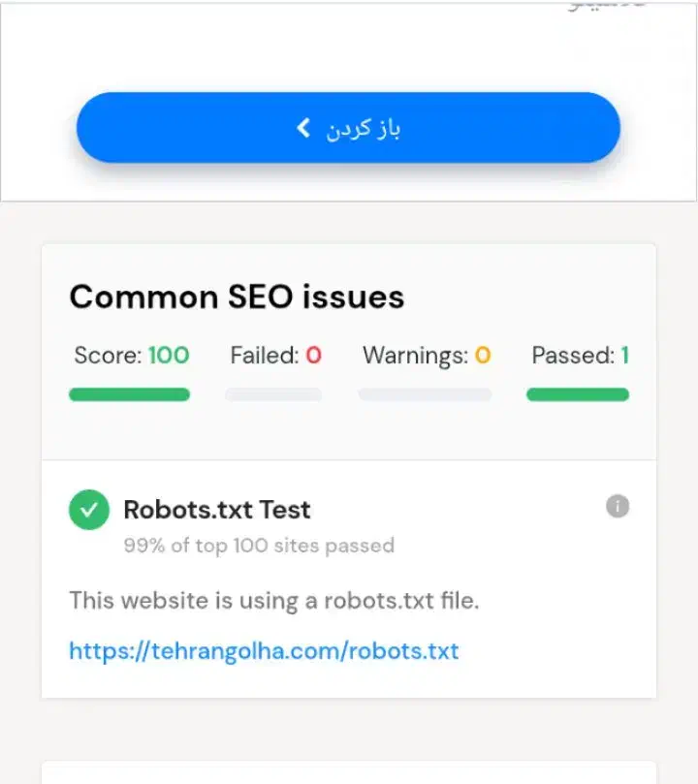The image size is (698, 784).
Task: Click the word Score in the summary row
Action: [107, 356]
